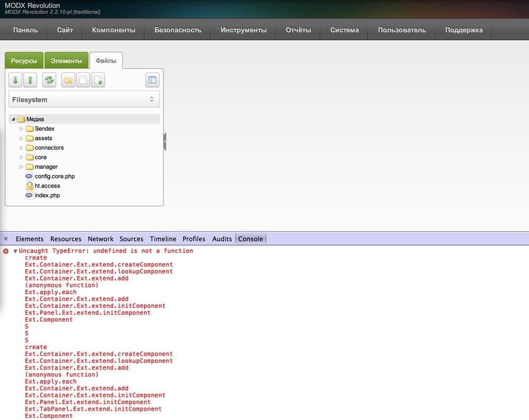Click the new folder toolbar icon
The width and height of the screenshot is (529, 420).
[68, 80]
